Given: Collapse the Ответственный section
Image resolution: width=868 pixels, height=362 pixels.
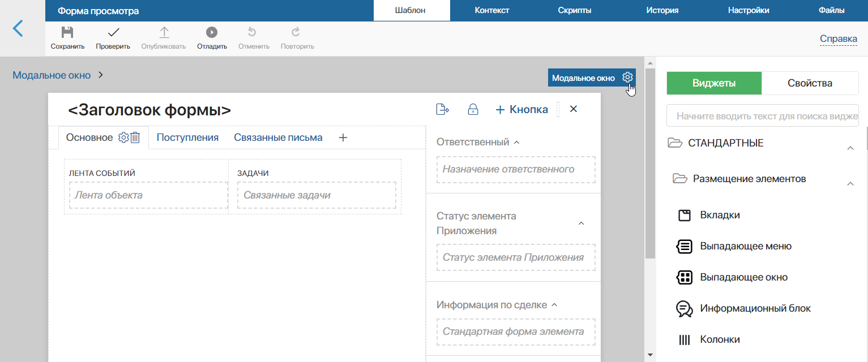Looking at the screenshot, I should click(x=516, y=143).
